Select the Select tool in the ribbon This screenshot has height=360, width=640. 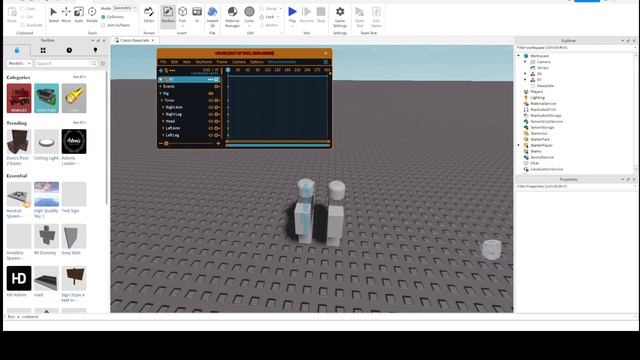[x=53, y=15]
